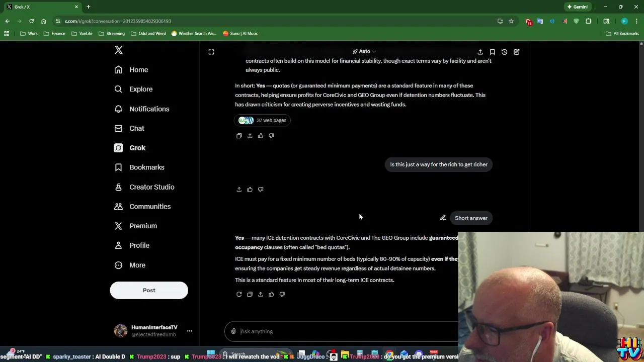
Task: Open the VanLife bookmarks folder
Action: coord(82,34)
